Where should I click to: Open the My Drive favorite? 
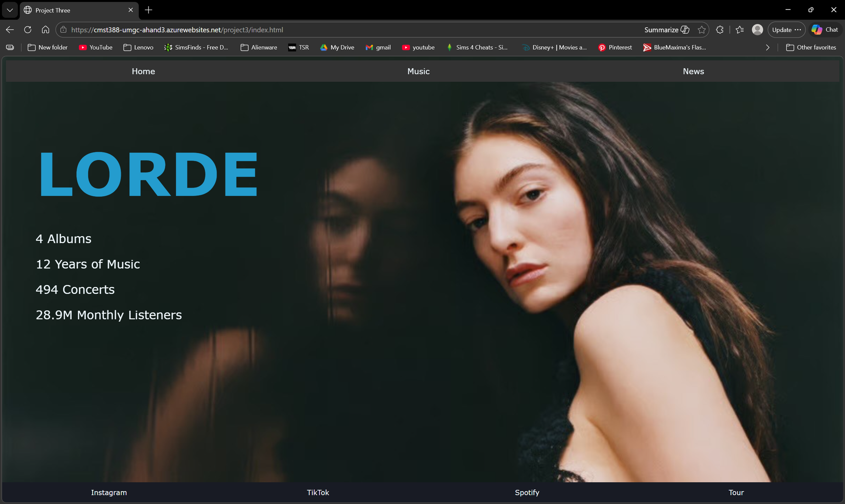click(337, 48)
